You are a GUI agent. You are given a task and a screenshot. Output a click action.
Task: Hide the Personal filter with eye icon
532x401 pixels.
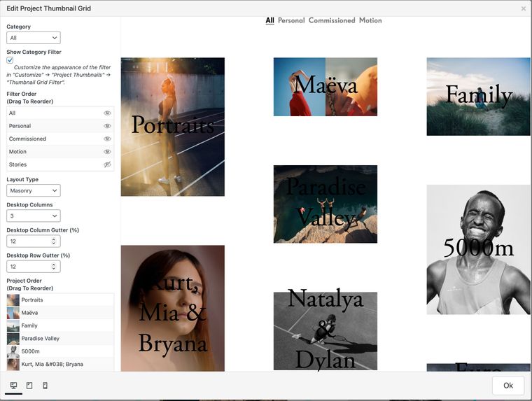(x=107, y=126)
